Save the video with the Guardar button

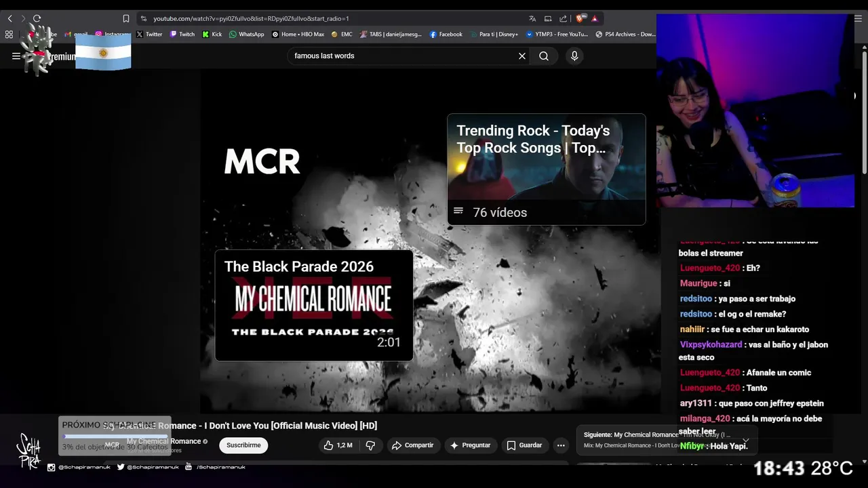coord(524,445)
